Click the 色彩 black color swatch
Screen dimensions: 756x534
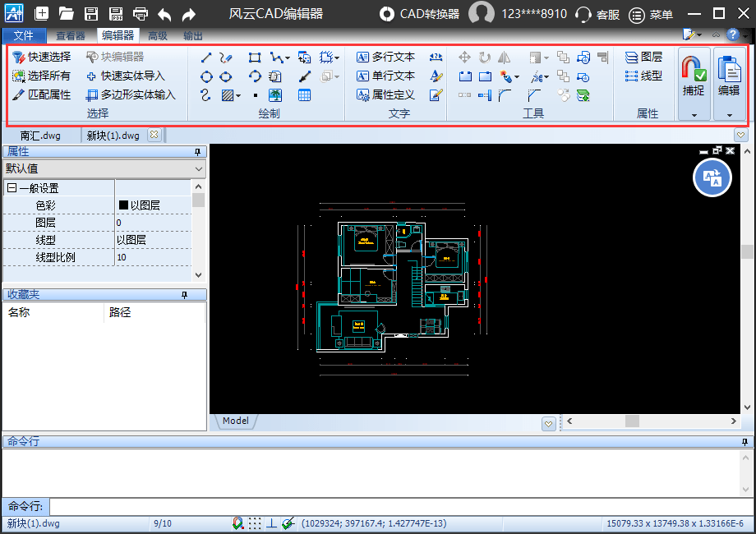123,205
